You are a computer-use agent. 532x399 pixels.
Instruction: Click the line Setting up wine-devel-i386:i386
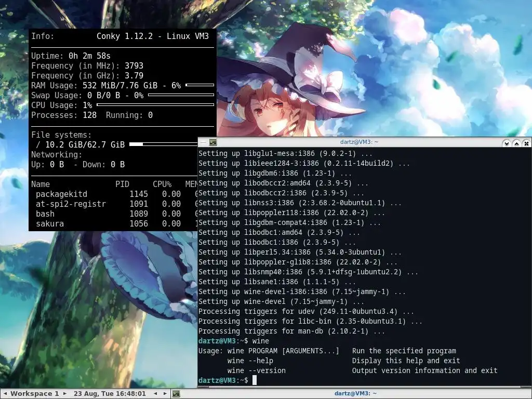(x=302, y=291)
